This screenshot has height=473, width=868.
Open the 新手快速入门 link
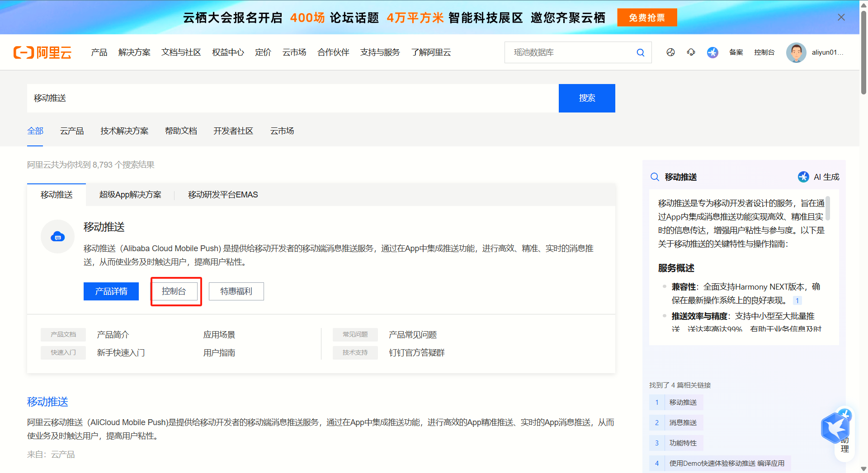(x=121, y=353)
